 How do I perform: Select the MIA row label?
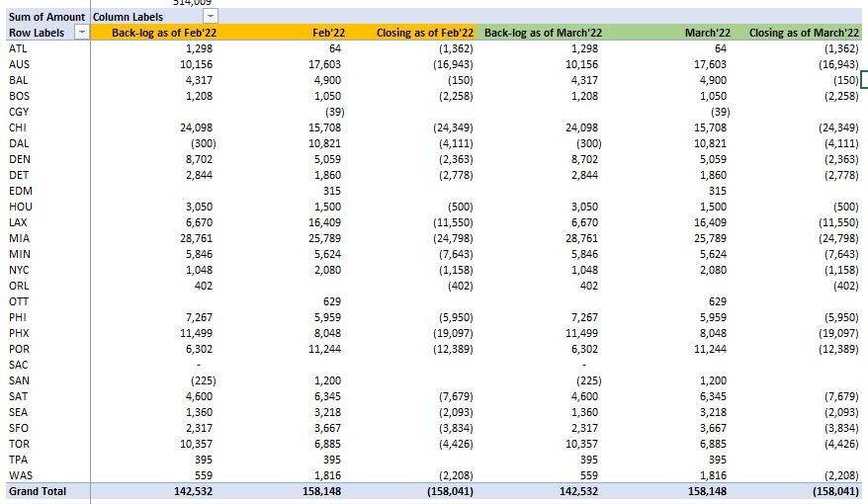point(19,238)
